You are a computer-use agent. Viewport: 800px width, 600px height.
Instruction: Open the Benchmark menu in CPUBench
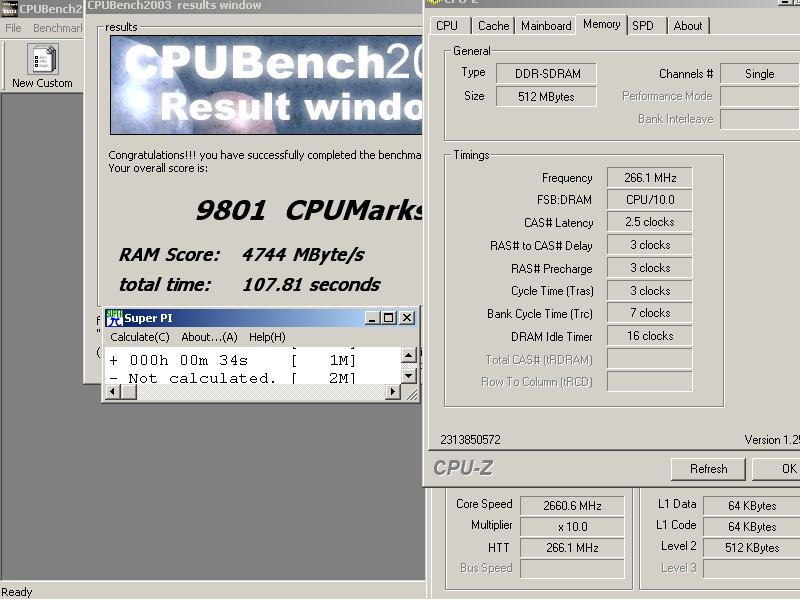[57, 28]
